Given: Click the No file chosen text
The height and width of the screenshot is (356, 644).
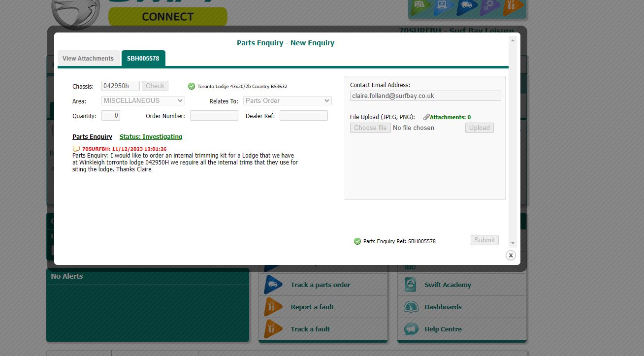Looking at the screenshot, I should [x=414, y=128].
